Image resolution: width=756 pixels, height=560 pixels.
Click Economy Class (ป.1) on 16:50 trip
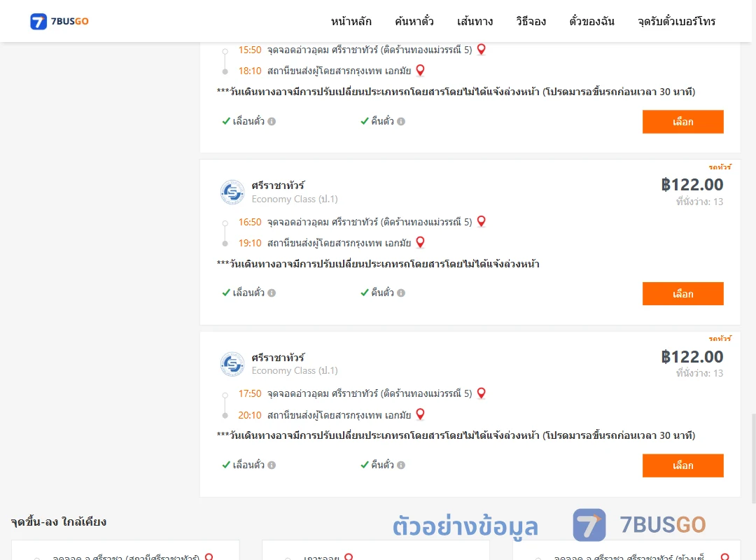295,199
